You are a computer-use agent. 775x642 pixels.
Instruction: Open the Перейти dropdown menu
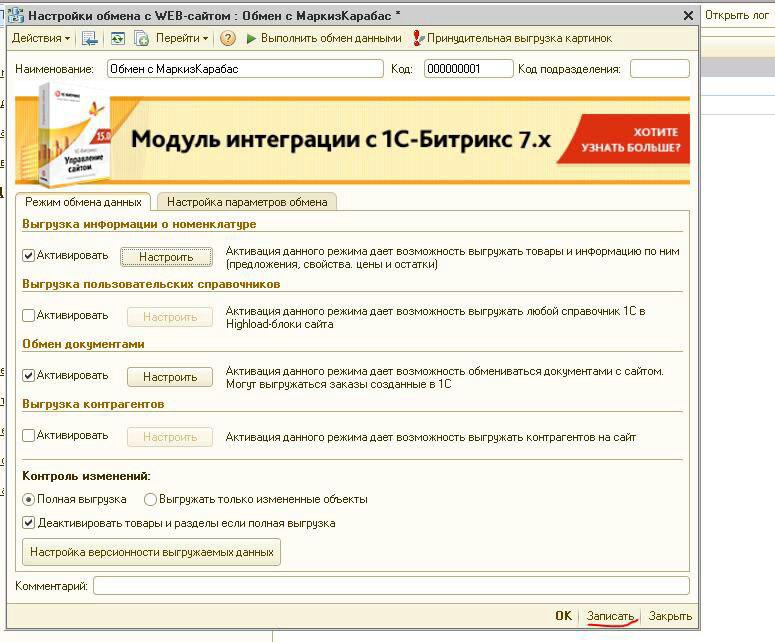click(x=181, y=38)
